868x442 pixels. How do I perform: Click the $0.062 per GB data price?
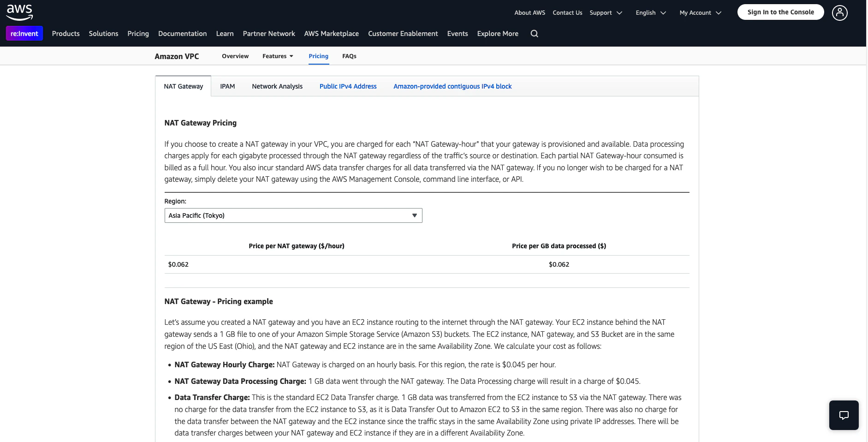(559, 264)
